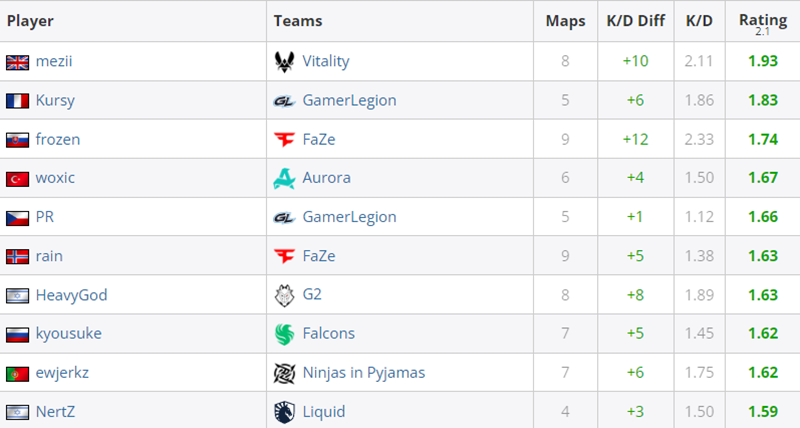The image size is (800, 428).
Task: Click the Turkish flag beside woxic
Action: [17, 179]
